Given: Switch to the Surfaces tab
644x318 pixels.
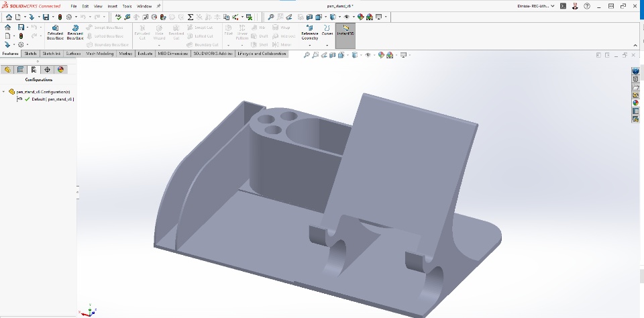Looking at the screenshot, I should [x=74, y=54].
